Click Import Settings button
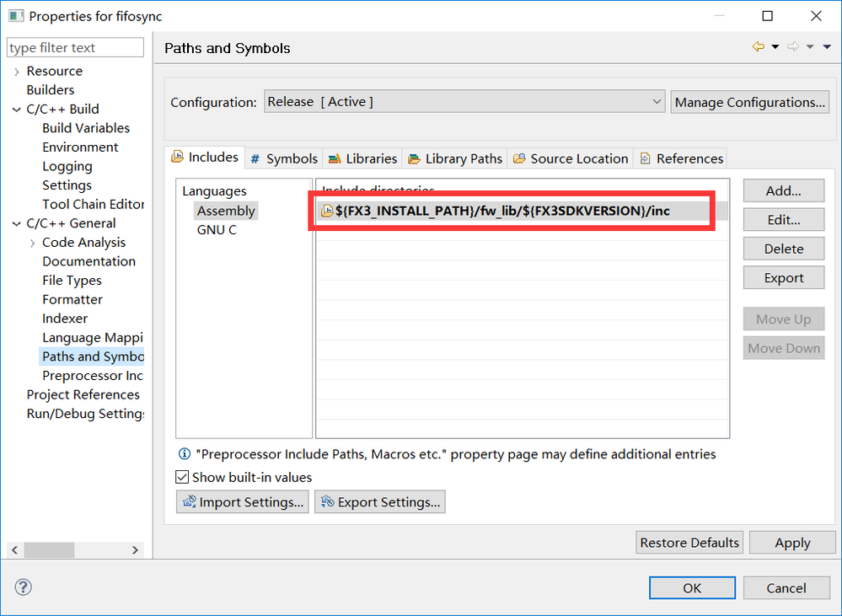The image size is (842, 616). click(x=243, y=502)
